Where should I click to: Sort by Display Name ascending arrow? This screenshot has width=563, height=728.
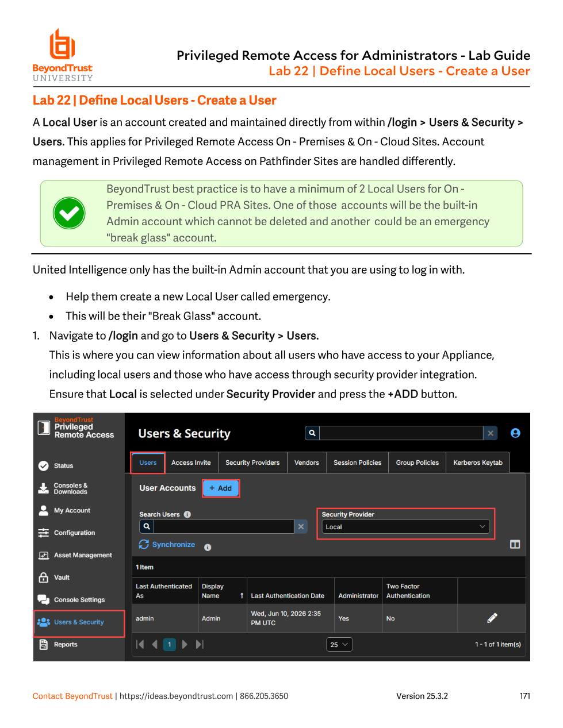coord(242,596)
